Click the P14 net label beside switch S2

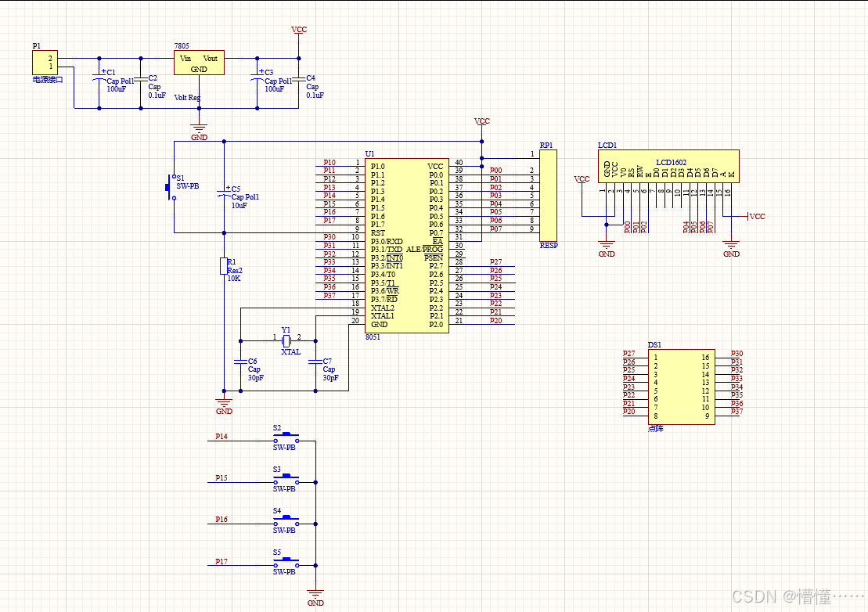coord(221,436)
